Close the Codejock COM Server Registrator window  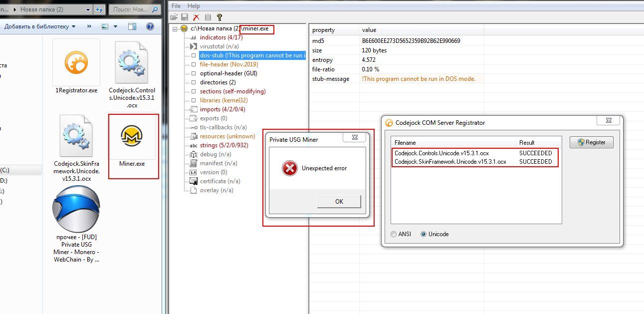pos(609,120)
